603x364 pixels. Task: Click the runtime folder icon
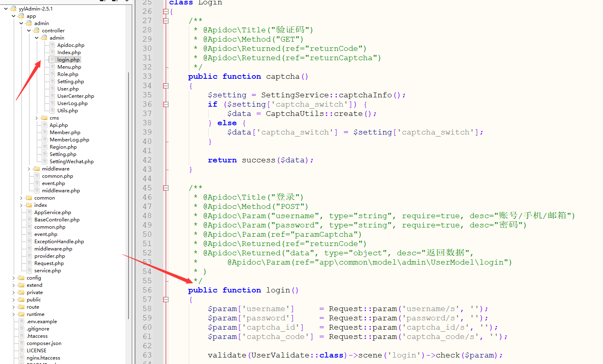click(x=21, y=314)
